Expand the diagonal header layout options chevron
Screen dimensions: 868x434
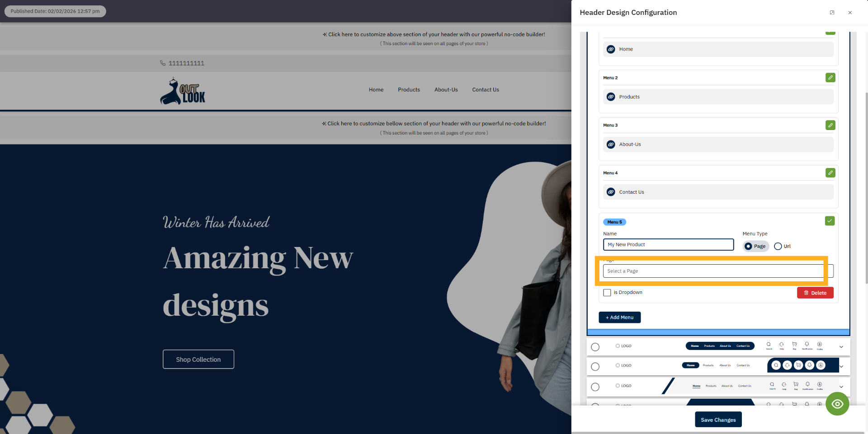(x=841, y=387)
